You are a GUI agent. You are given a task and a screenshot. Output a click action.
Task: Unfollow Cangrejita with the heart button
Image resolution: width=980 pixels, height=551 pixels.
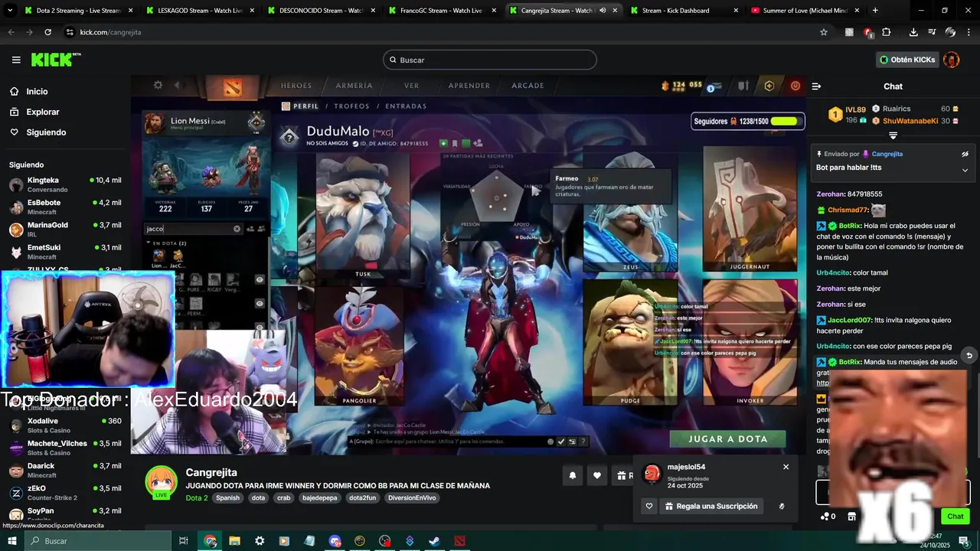597,475
